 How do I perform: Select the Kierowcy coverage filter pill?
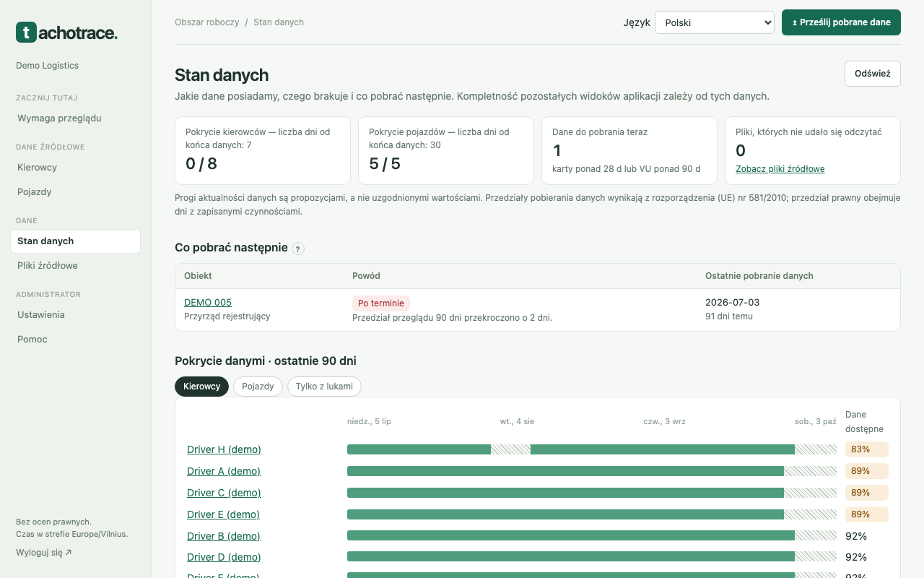(201, 387)
